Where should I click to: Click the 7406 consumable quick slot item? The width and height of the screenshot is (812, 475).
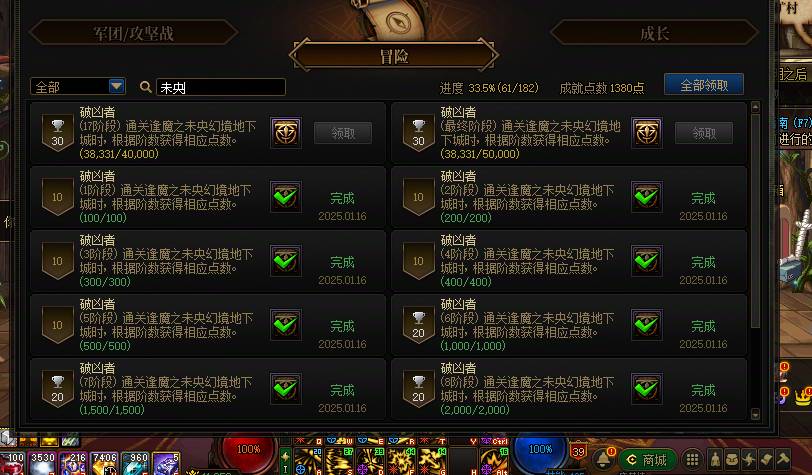point(104,464)
